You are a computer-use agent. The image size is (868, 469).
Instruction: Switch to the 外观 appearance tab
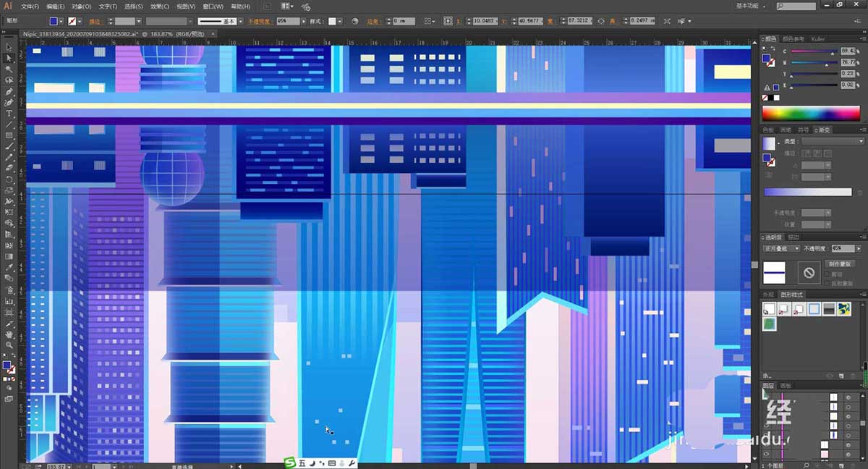(768, 295)
